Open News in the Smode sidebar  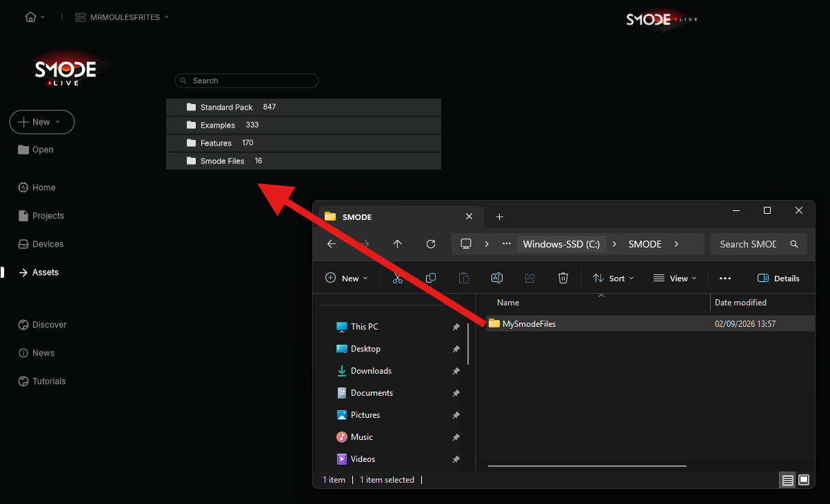coord(36,353)
